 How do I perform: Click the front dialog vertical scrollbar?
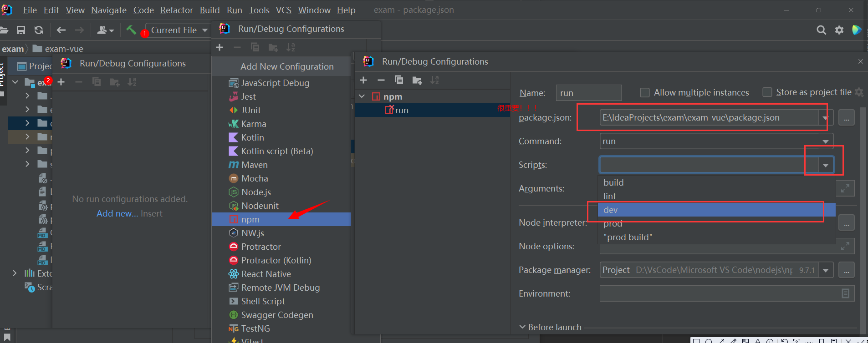tap(863, 221)
